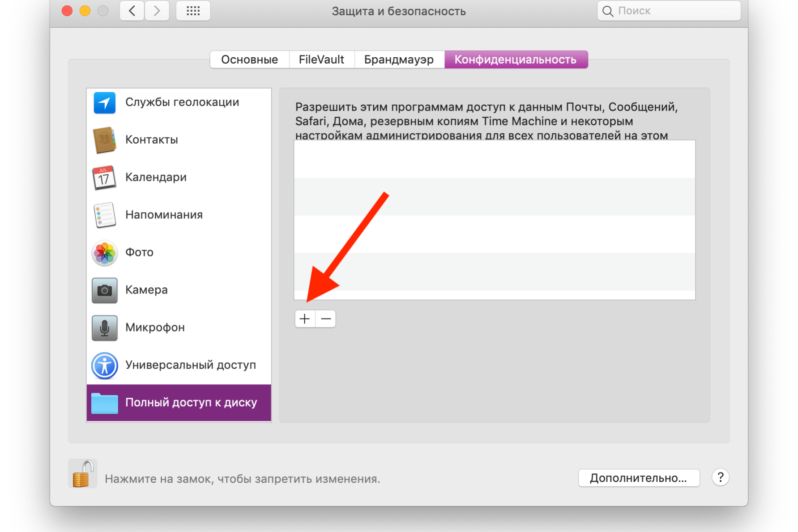Select the Accessibility icon
This screenshot has height=532, width=798.
104,366
